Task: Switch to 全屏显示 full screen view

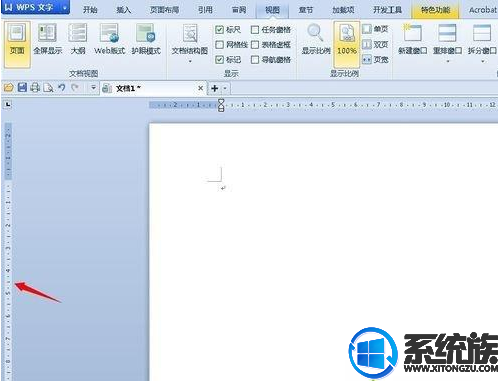Action: pos(47,39)
